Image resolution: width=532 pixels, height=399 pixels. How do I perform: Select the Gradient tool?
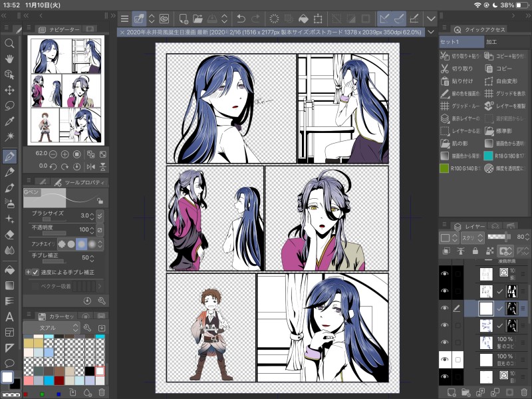[x=9, y=286]
